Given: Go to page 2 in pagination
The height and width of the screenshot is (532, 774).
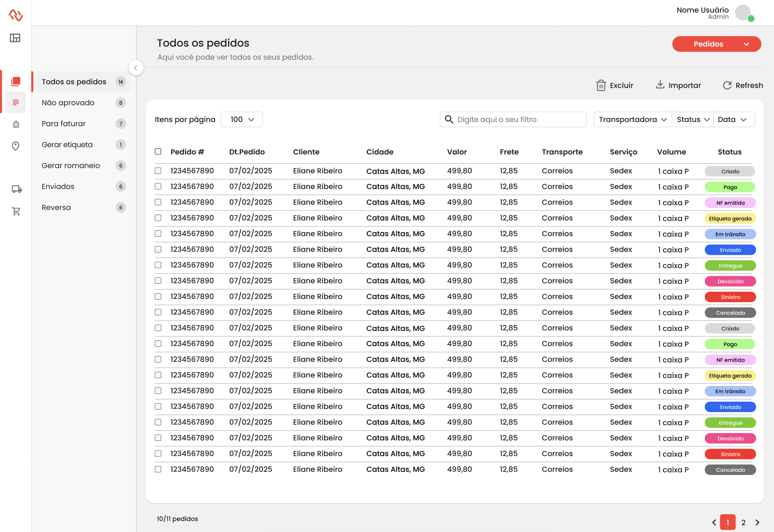Looking at the screenshot, I should pos(743,522).
